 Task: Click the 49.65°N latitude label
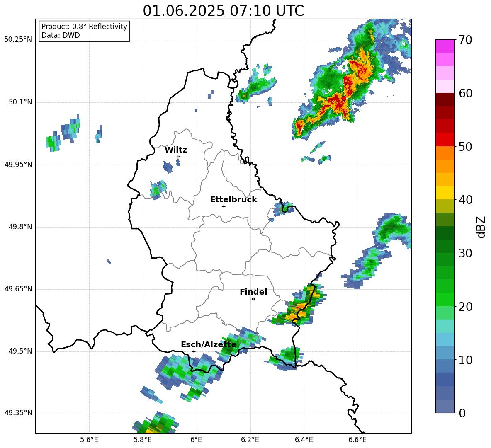click(18, 289)
